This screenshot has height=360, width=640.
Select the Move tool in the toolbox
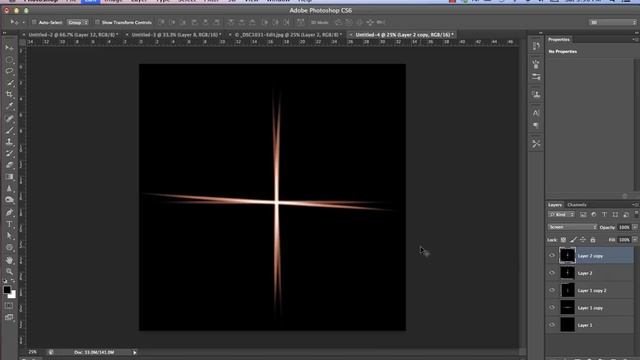pos(9,48)
